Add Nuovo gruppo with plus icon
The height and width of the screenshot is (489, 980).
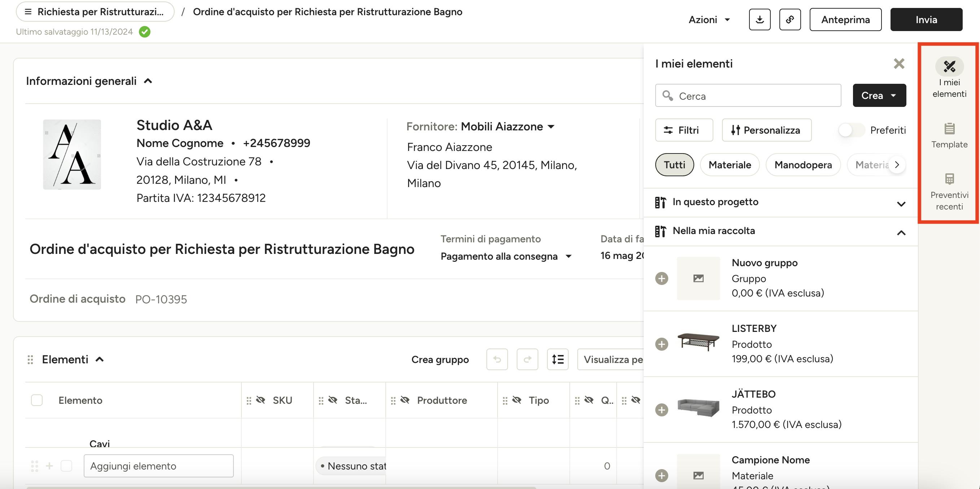click(662, 278)
